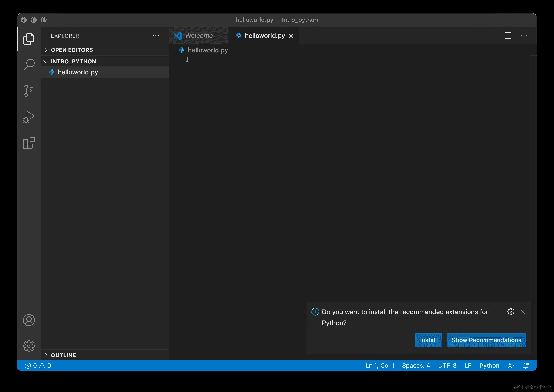This screenshot has width=554, height=392.
Task: Select helloworld.py in the explorer tree
Action: [x=78, y=72]
